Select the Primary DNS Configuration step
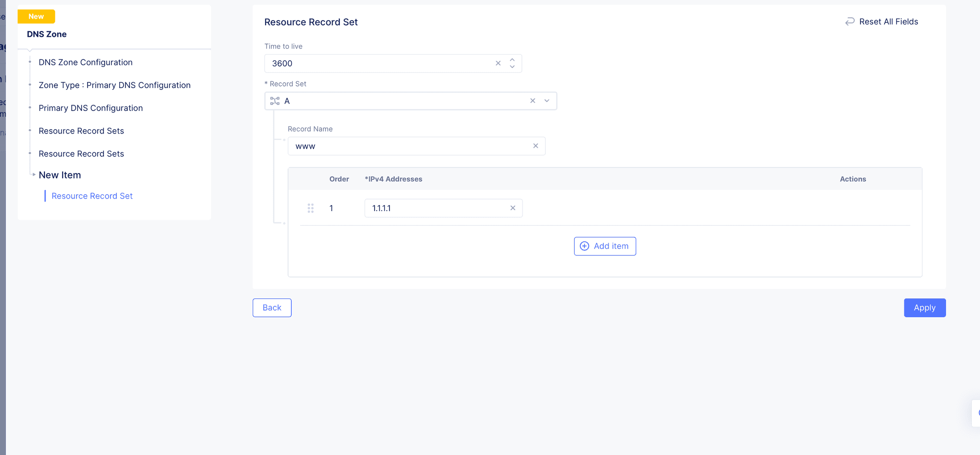Image resolution: width=980 pixels, height=455 pixels. [90, 108]
